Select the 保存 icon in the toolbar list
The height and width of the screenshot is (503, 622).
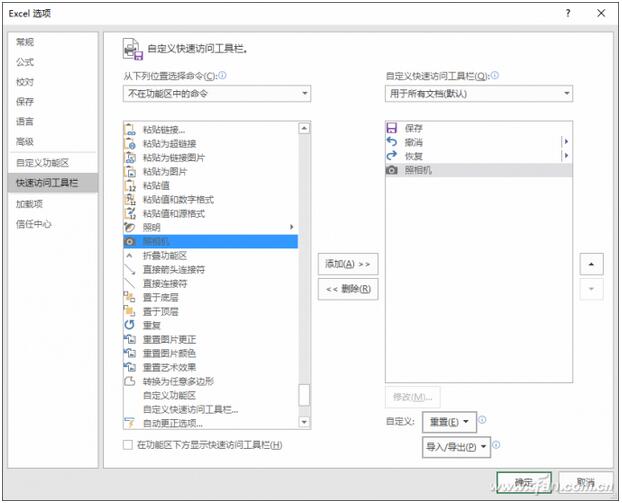tap(392, 128)
